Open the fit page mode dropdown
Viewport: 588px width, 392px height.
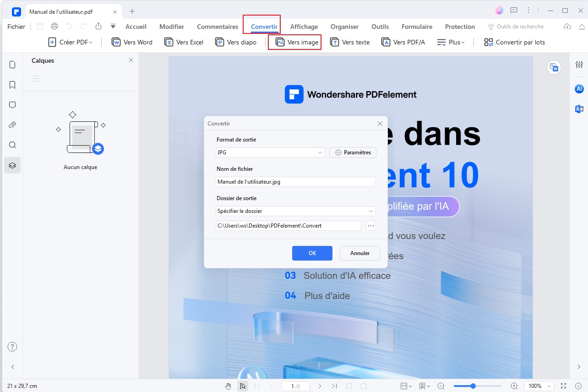click(406, 386)
